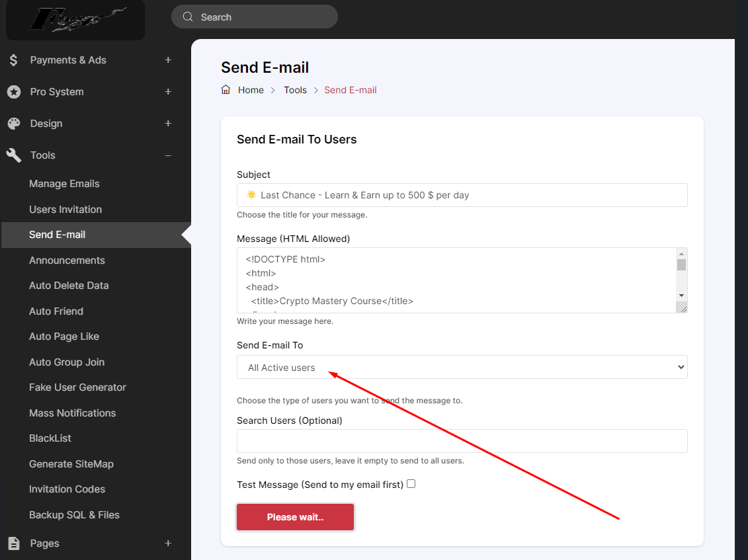Click the message textarea scroll down arrow

point(681,296)
